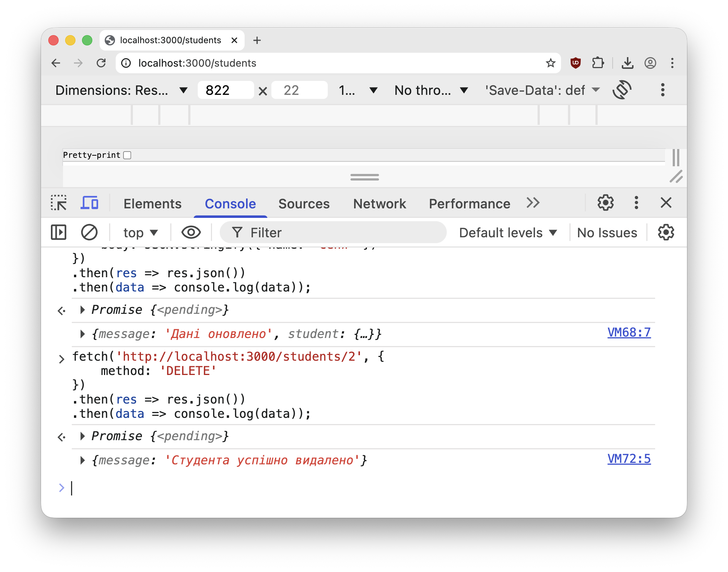Expand the 'Студента успішно видалено' object
This screenshot has height=572, width=728.
[x=83, y=460]
